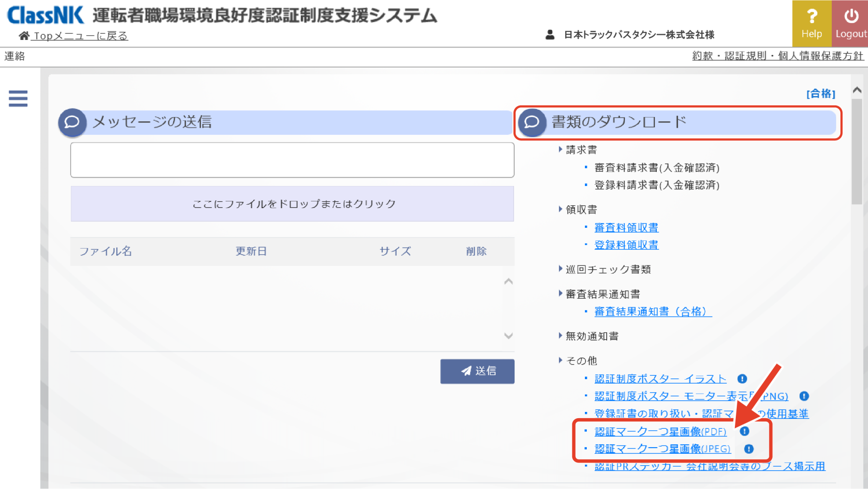Screen dimensions: 868x489
Task: Collapse the 請求書 section triangle
Action: click(x=560, y=150)
